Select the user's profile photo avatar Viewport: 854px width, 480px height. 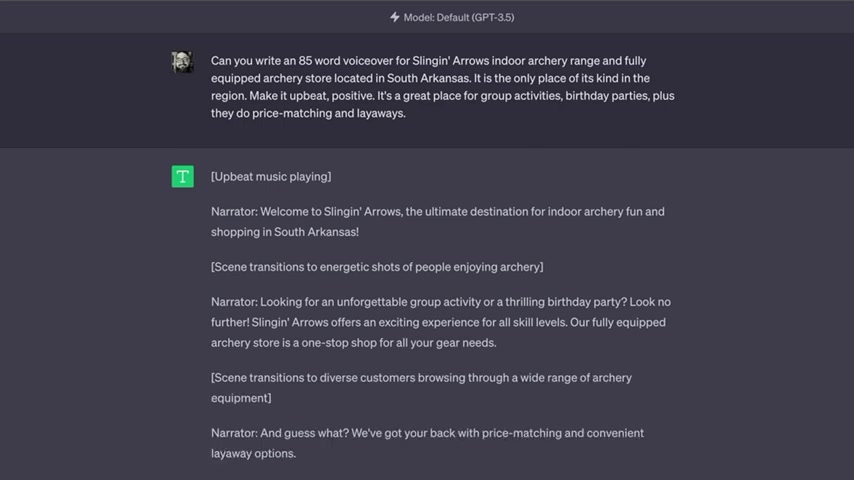(182, 62)
